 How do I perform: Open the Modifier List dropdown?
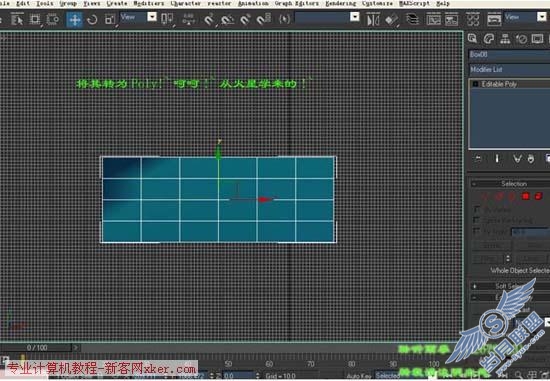(509, 69)
